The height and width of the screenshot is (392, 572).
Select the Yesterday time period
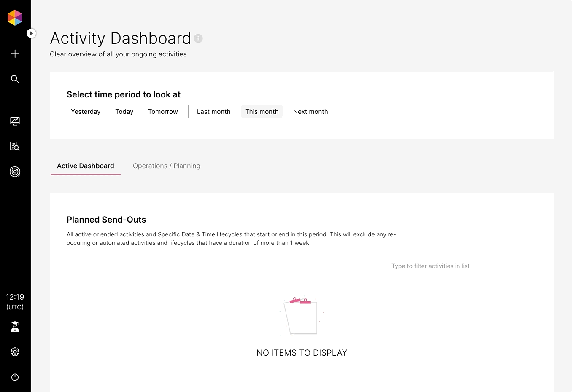coord(86,112)
